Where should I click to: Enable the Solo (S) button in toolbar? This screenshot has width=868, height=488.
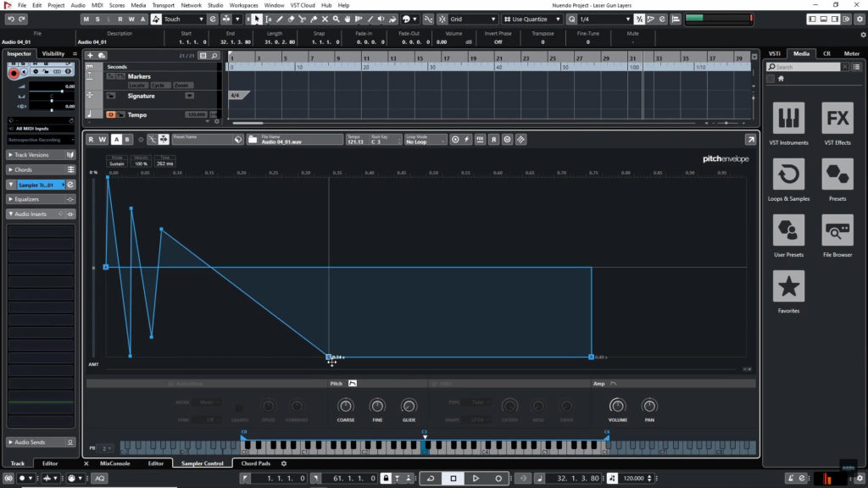click(97, 19)
